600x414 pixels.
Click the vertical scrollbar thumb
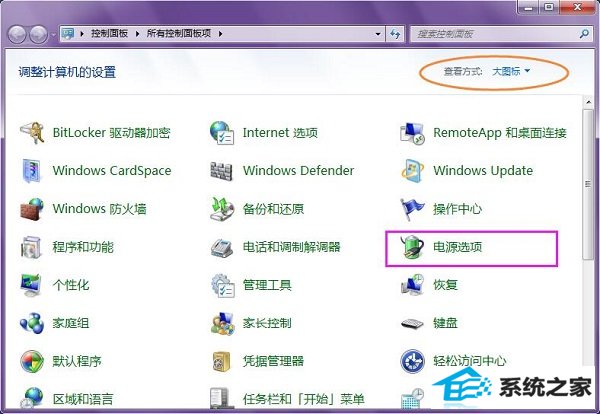pos(588,184)
